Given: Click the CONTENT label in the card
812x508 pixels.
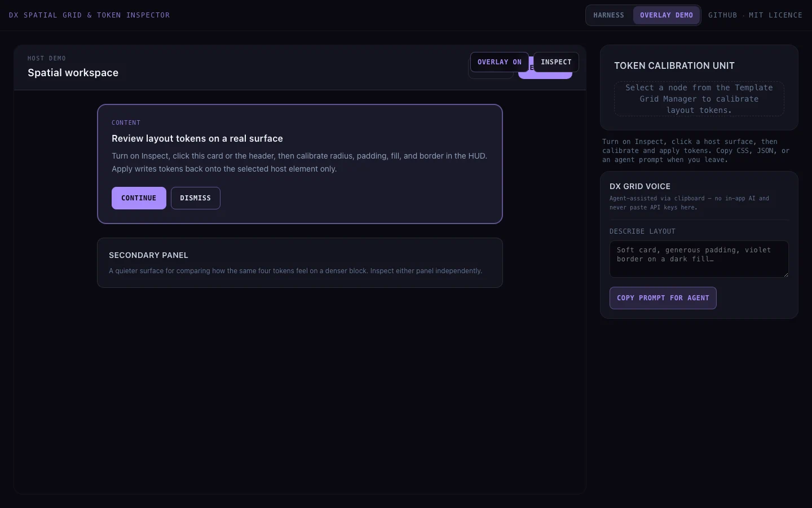Looking at the screenshot, I should click(x=126, y=123).
